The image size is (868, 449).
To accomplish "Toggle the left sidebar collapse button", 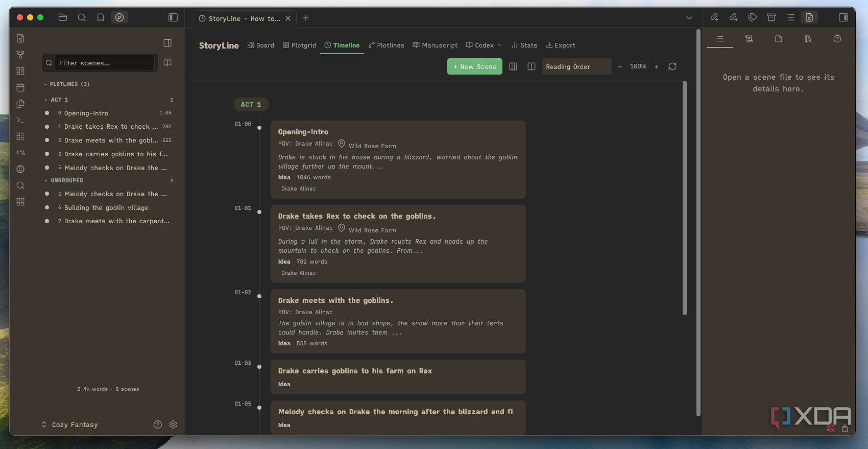I will tap(173, 17).
